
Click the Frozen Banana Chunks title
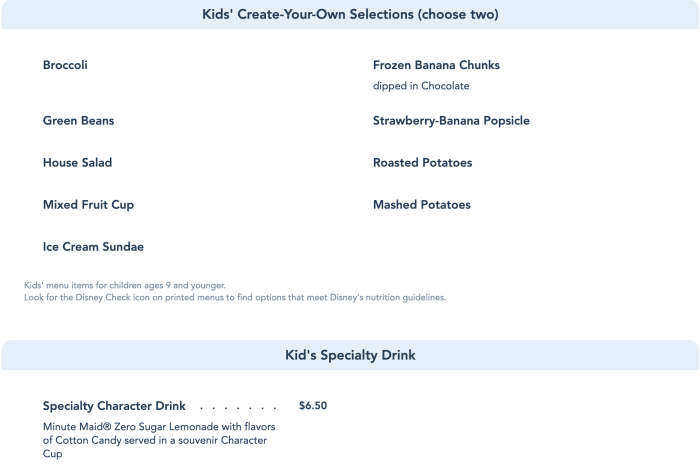[436, 65]
